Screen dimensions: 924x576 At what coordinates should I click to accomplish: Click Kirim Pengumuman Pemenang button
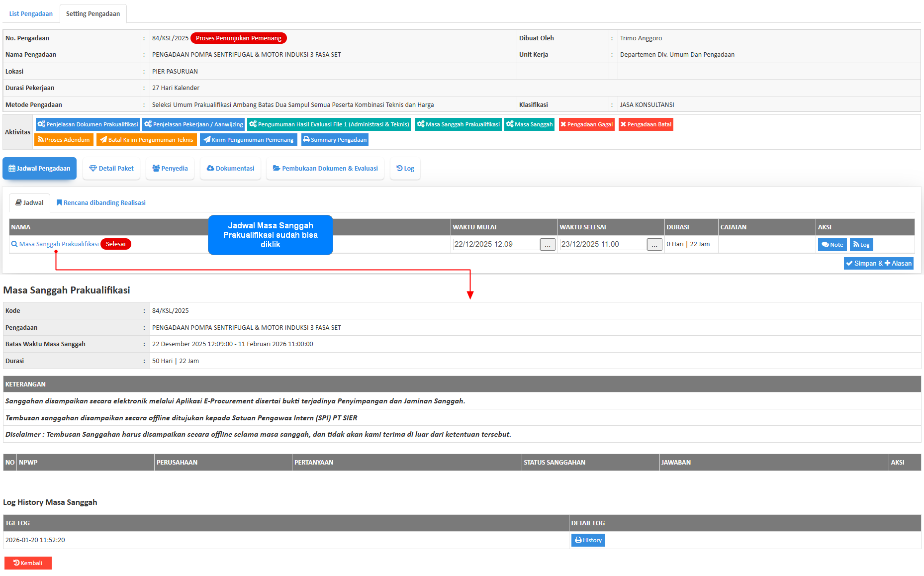248,140
